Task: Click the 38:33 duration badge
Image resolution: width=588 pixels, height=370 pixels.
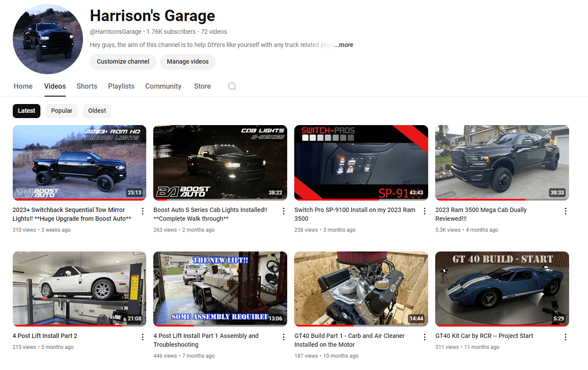Action: 557,192
